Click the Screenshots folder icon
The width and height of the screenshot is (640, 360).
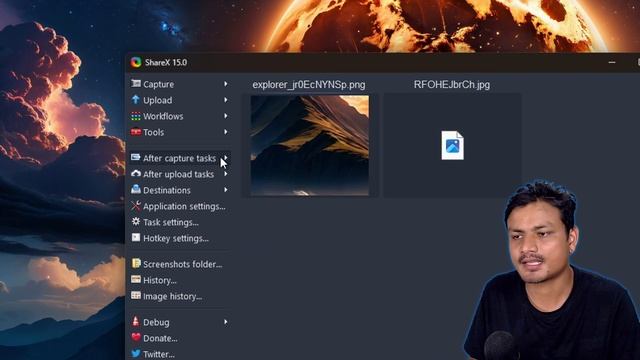[136, 264]
